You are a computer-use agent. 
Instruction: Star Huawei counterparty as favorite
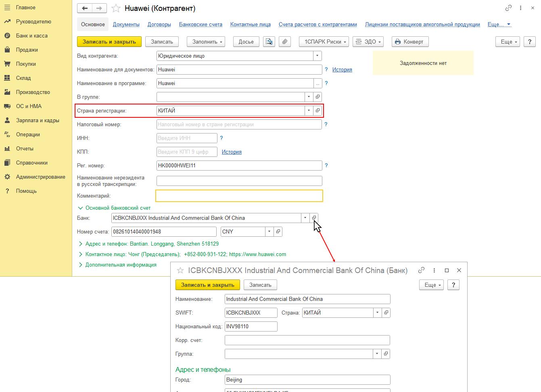[x=116, y=8]
